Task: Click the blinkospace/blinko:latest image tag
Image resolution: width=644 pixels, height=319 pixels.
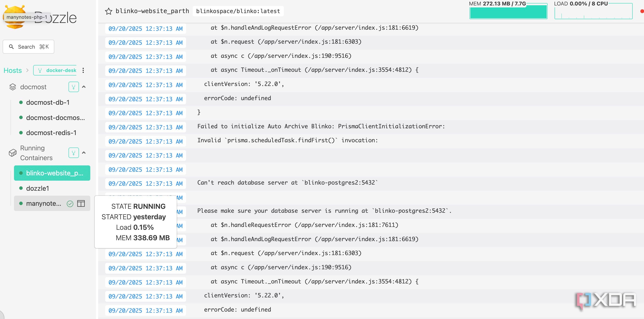Action: (x=238, y=11)
